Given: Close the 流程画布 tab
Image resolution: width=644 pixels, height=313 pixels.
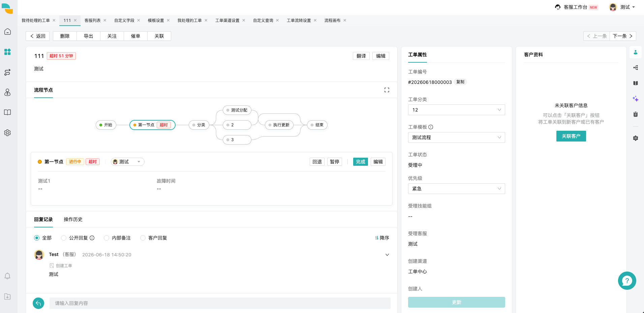Looking at the screenshot, I should 345,20.
